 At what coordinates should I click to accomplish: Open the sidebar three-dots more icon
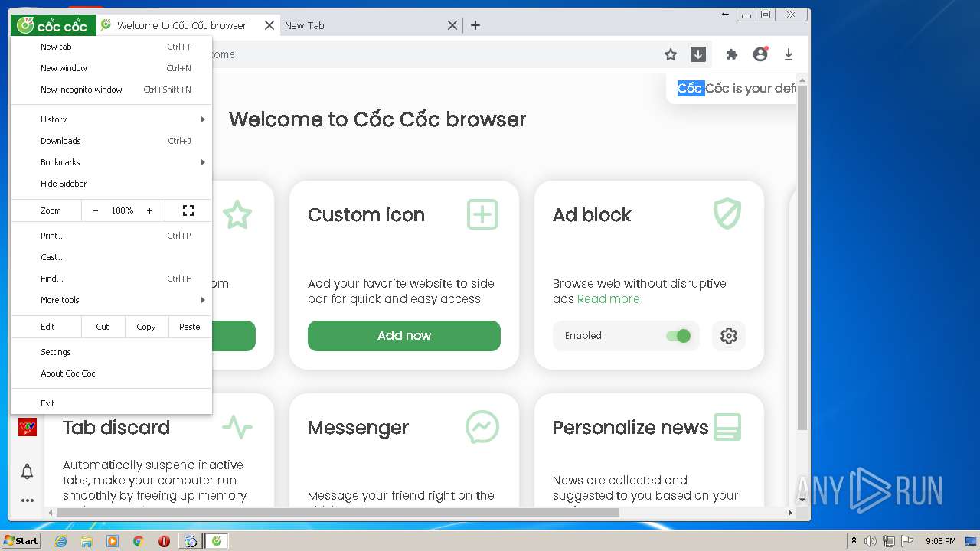click(28, 500)
